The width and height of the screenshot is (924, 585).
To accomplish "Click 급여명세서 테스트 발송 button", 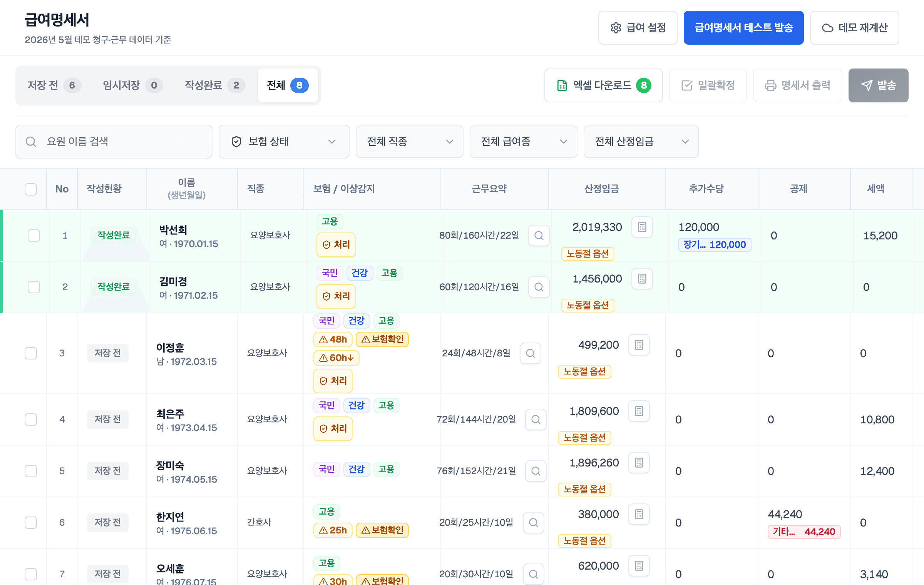I will tap(743, 28).
